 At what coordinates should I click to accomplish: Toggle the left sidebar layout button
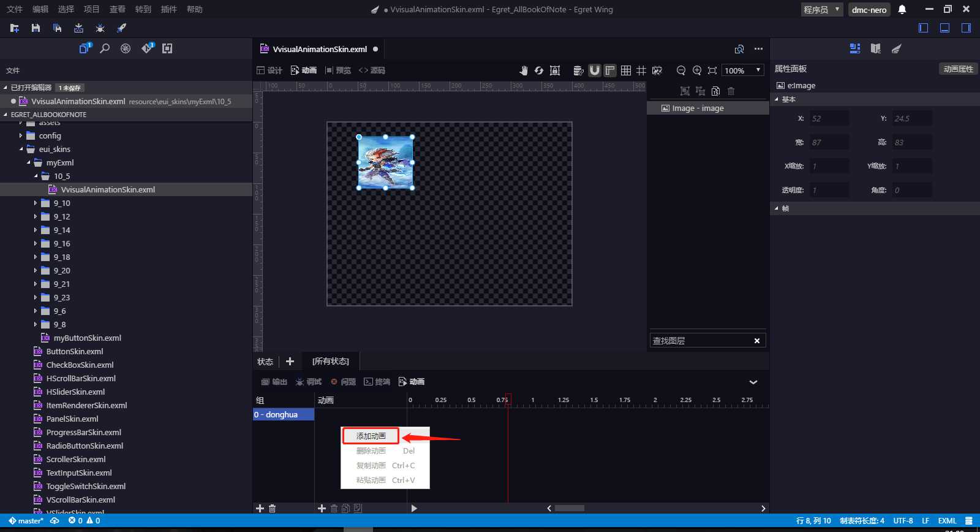coord(924,28)
